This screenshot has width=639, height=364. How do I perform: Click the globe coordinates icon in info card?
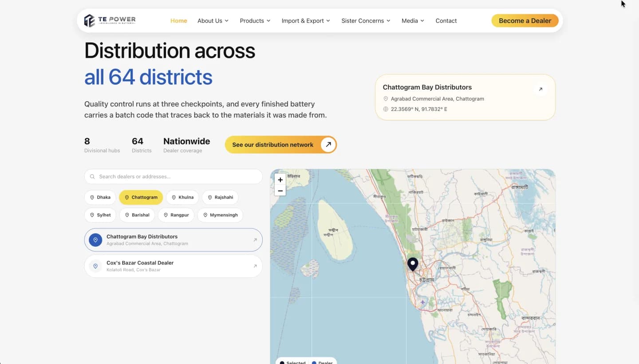[386, 109]
